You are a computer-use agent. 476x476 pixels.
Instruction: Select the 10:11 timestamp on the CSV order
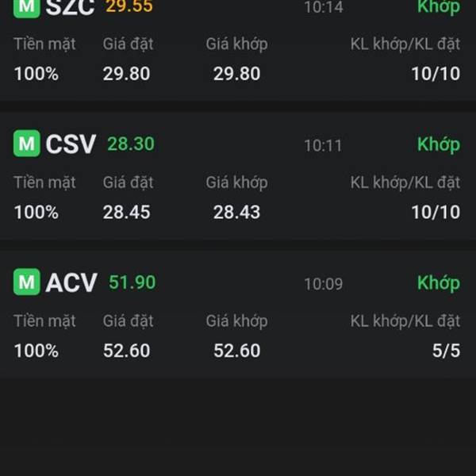click(x=323, y=145)
